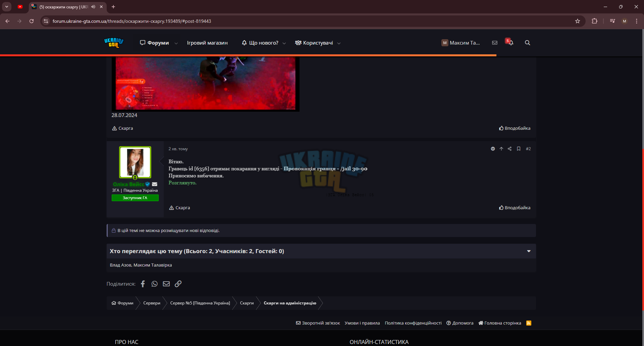Share thread via email icon
This screenshot has width=644, height=346.
[166, 284]
